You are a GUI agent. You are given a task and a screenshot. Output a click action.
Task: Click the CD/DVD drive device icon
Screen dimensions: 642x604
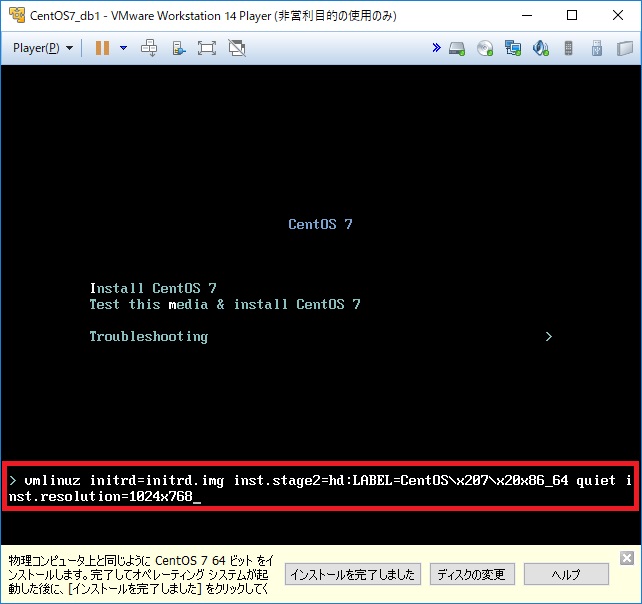pos(485,48)
